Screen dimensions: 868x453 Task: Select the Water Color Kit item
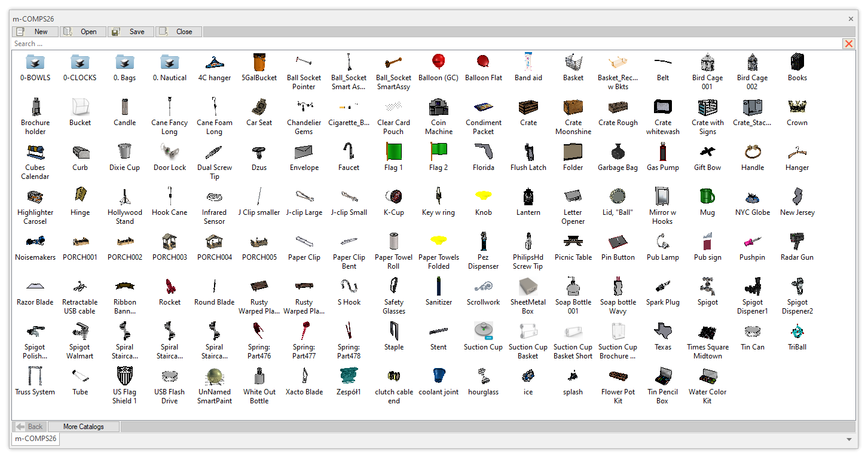[707, 376]
